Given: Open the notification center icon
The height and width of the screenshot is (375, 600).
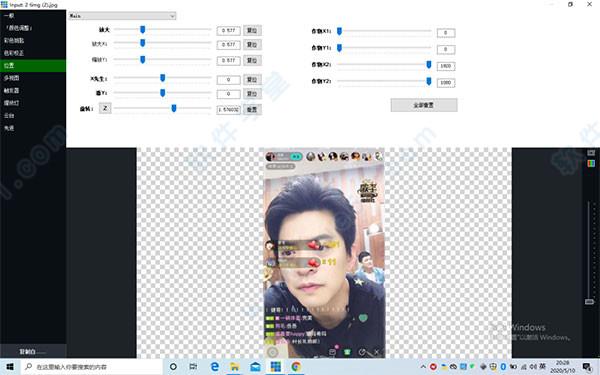Looking at the screenshot, I should point(588,367).
